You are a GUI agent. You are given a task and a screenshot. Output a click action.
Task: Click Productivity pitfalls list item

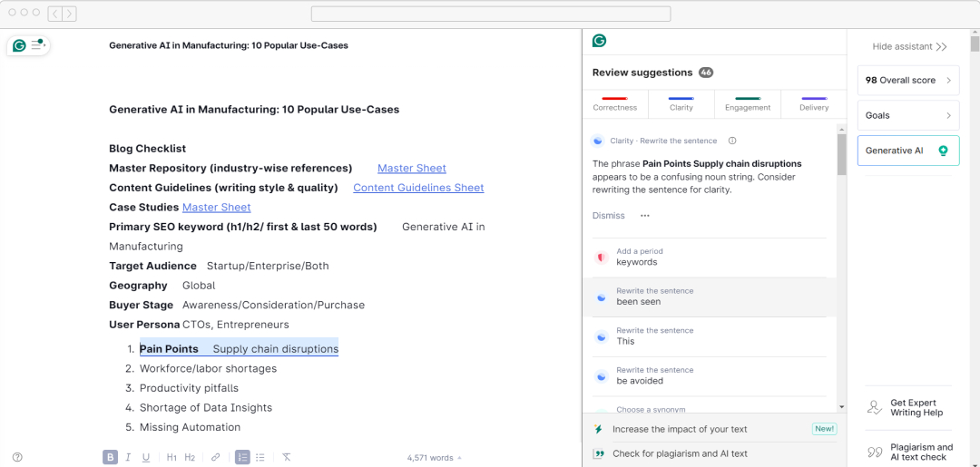(189, 388)
